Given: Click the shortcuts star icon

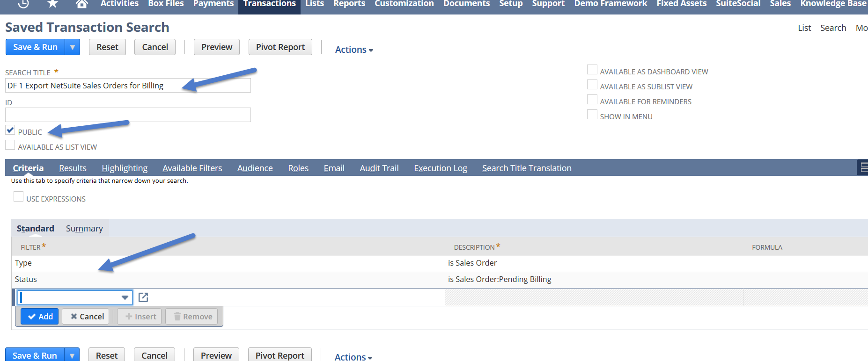Looking at the screenshot, I should coord(53,4).
